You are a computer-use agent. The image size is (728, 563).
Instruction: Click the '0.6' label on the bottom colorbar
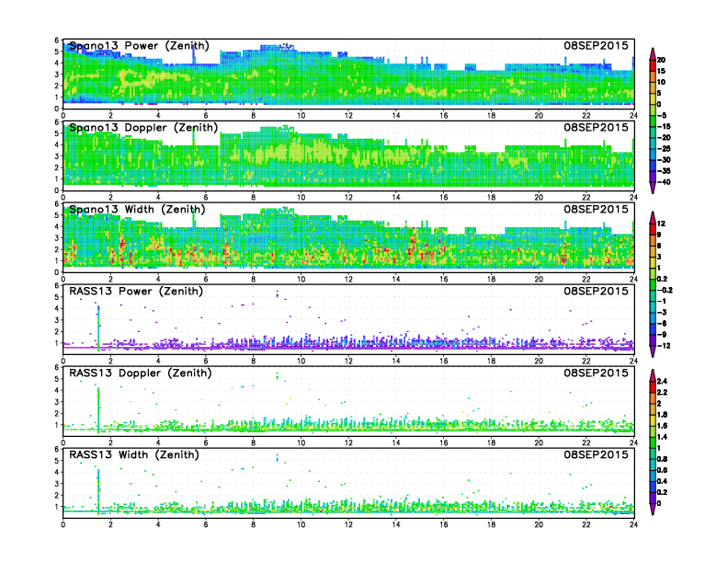662,470
